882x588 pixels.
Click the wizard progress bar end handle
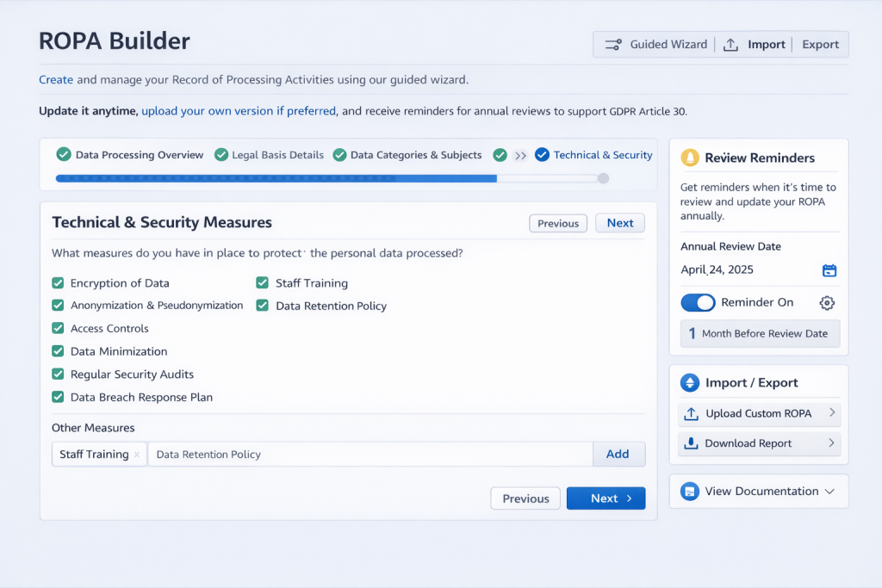pos(603,178)
